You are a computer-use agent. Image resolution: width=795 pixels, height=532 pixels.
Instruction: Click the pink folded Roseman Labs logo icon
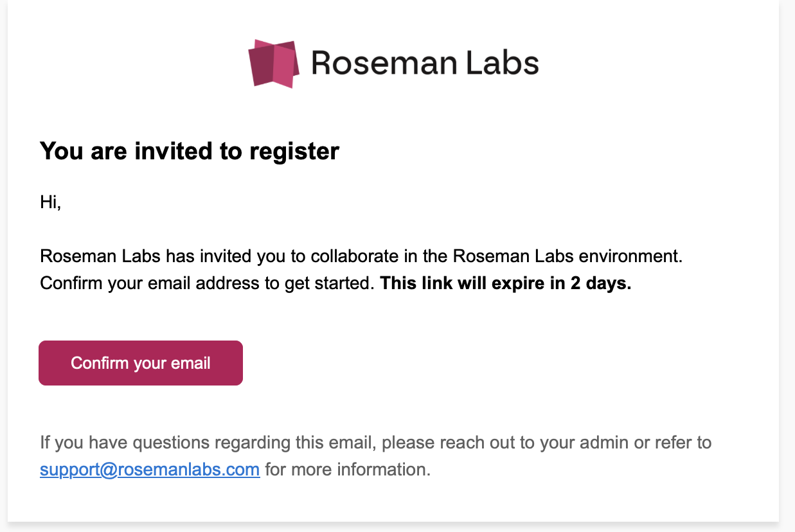point(274,63)
